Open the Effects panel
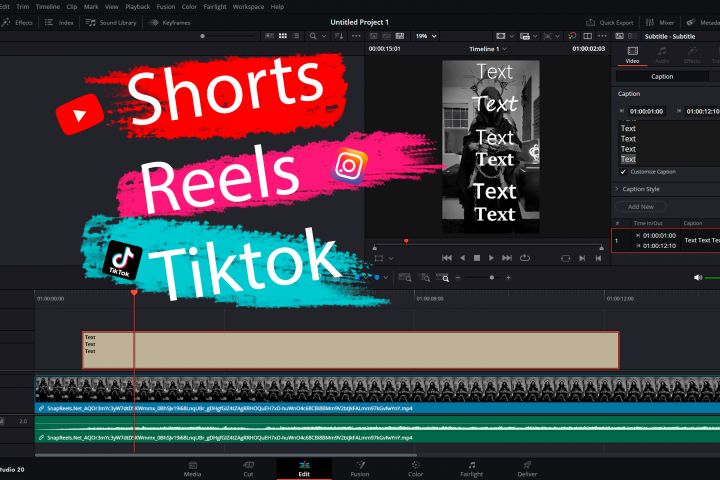This screenshot has width=720, height=480. pyautogui.click(x=17, y=23)
